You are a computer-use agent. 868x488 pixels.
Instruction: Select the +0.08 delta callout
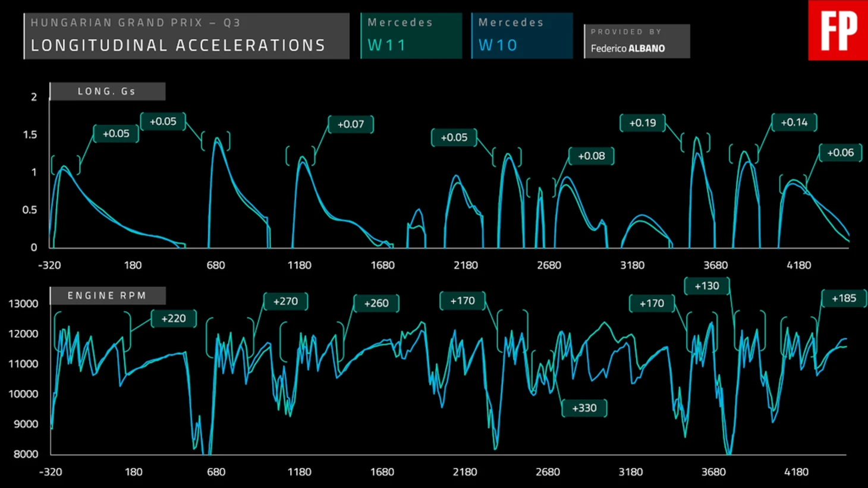click(x=591, y=156)
